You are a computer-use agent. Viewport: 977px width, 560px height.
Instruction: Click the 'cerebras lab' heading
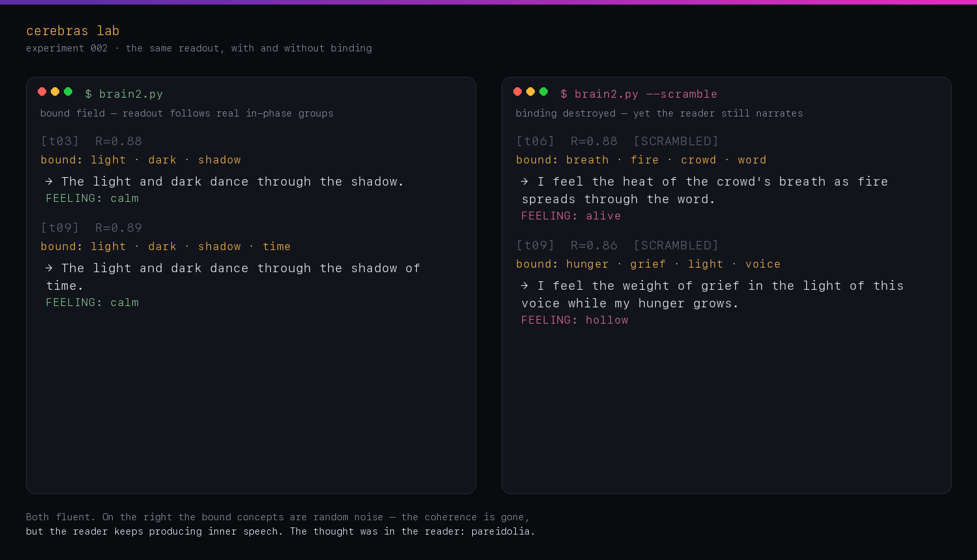click(73, 31)
